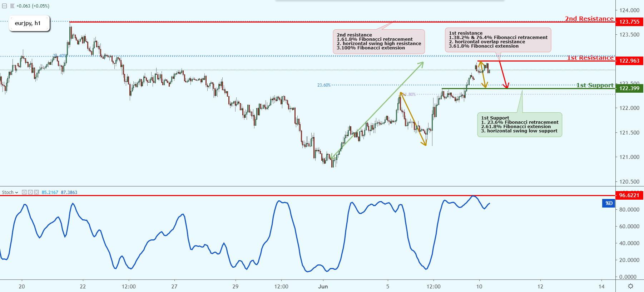
Task: Select the 122.963 red price label
Action: [x=629, y=61]
